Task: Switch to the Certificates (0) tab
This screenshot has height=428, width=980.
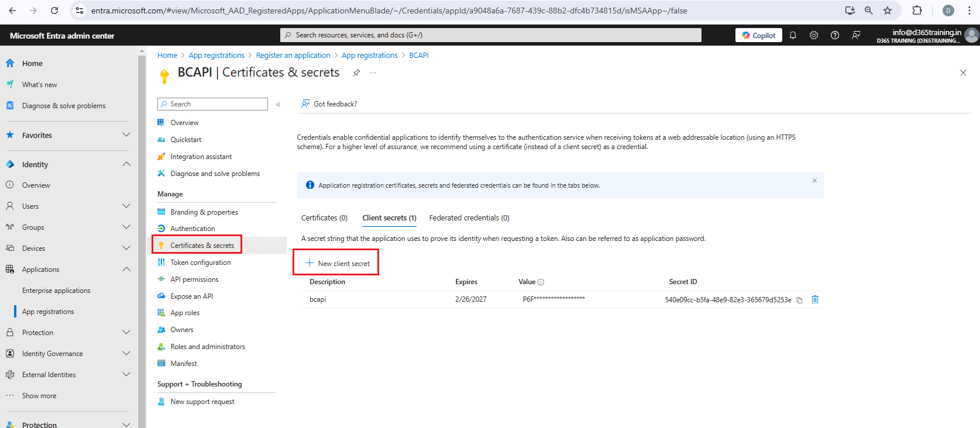Action: [x=324, y=218]
